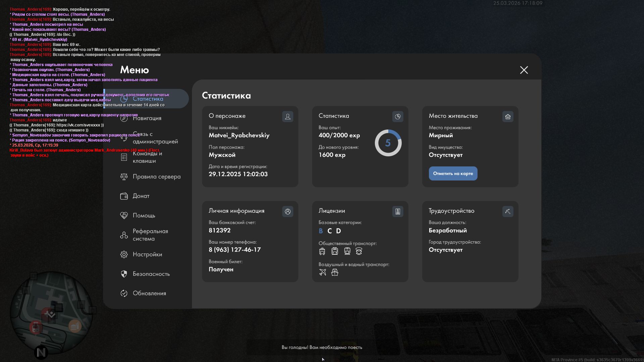Image resolution: width=644 pixels, height=362 pixels.
Task: Open the Навигация menu section
Action: pos(147,118)
